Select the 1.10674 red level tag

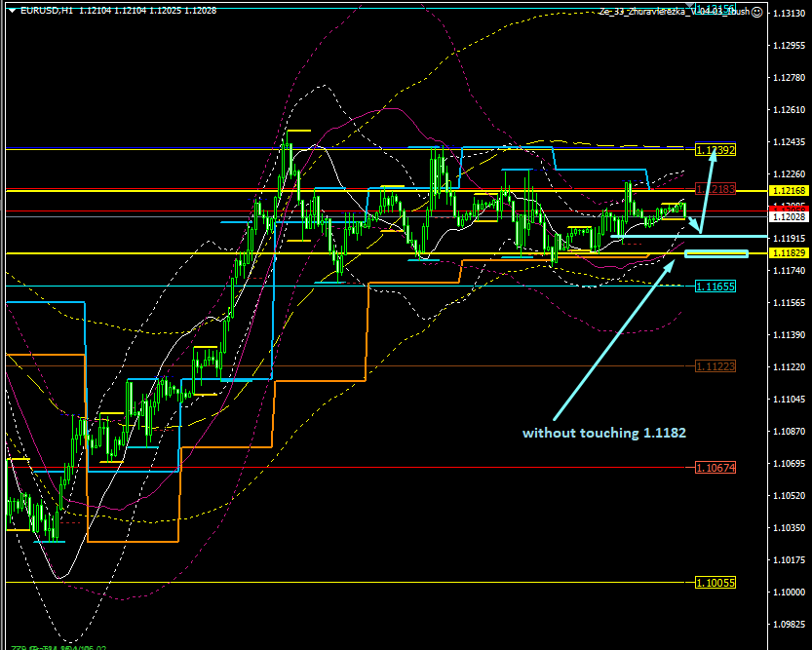(x=715, y=467)
